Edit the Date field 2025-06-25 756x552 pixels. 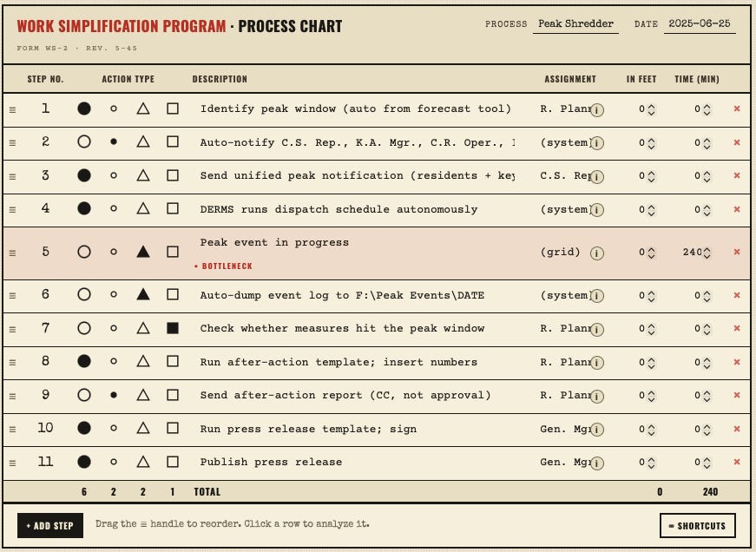pyautogui.click(x=700, y=23)
